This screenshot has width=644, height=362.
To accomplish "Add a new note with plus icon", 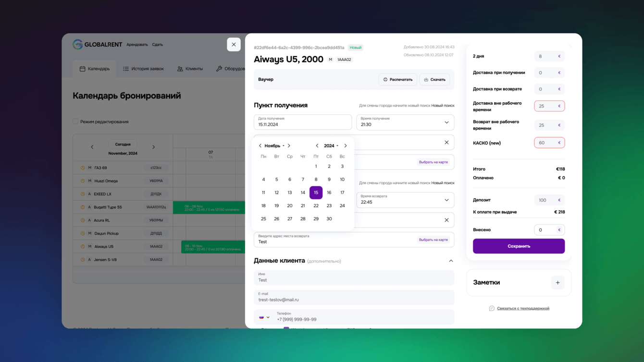I will click(557, 283).
